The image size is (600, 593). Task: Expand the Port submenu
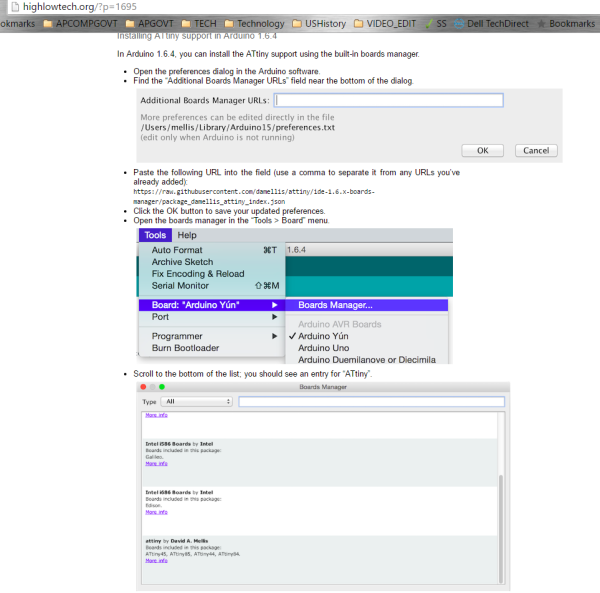(212, 317)
